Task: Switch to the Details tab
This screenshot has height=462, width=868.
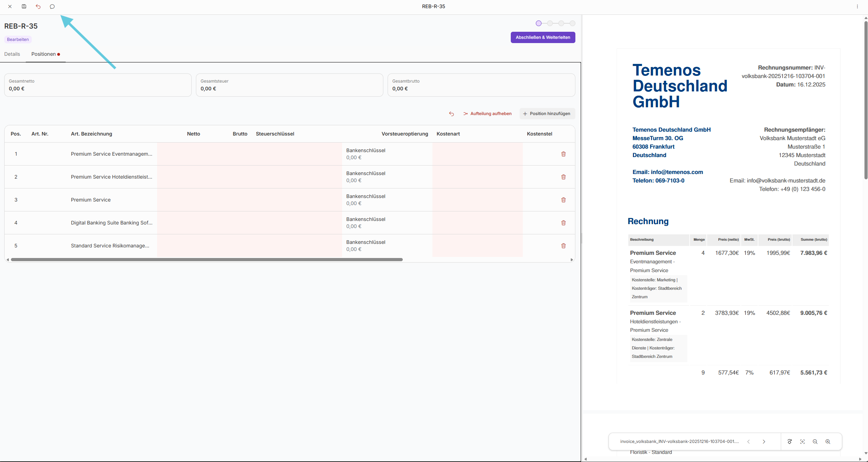Action: [12, 54]
